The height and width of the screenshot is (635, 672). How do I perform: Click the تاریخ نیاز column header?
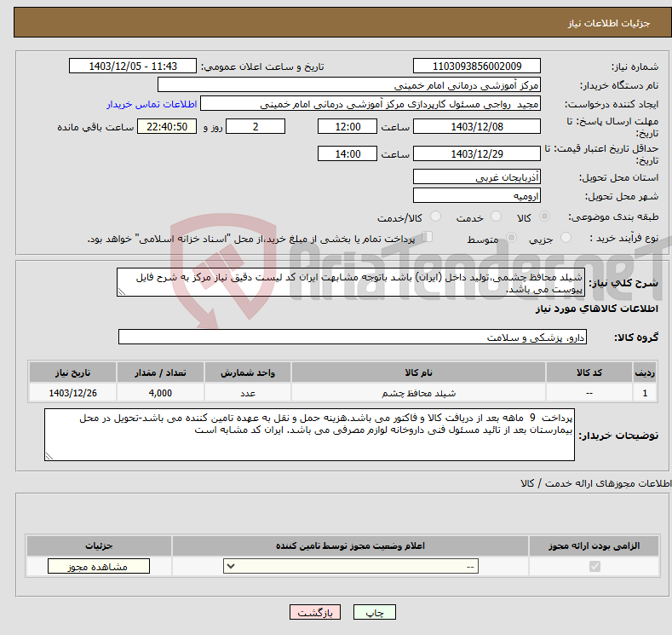[72, 372]
